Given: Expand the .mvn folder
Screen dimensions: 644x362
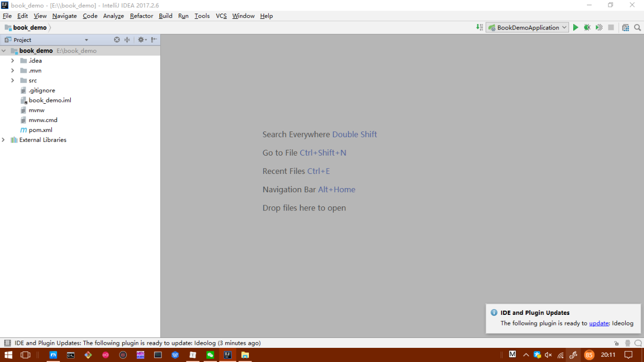Looking at the screenshot, I should coord(13,71).
